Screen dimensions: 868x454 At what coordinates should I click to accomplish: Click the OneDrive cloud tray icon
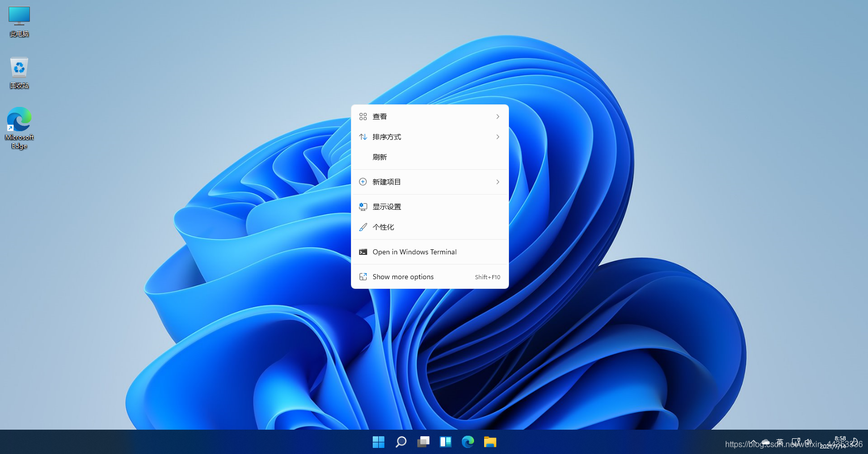pyautogui.click(x=766, y=442)
